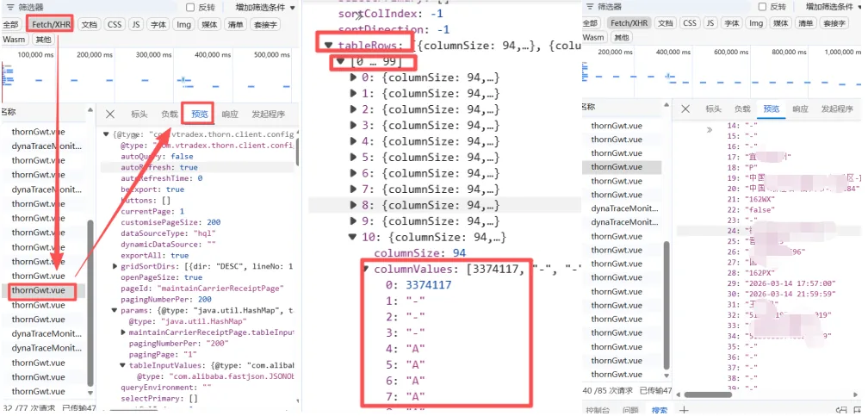Open the 响应 tab in right panel
Image resolution: width=868 pixels, height=416 pixels.
point(800,109)
